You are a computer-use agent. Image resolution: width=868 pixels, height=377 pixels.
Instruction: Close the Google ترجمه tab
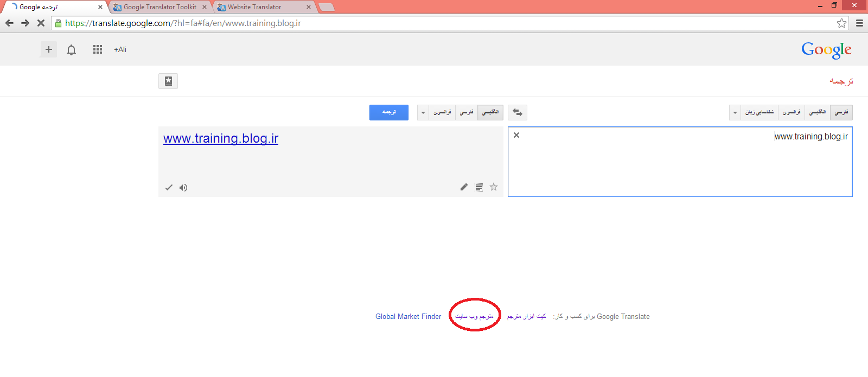coord(100,7)
